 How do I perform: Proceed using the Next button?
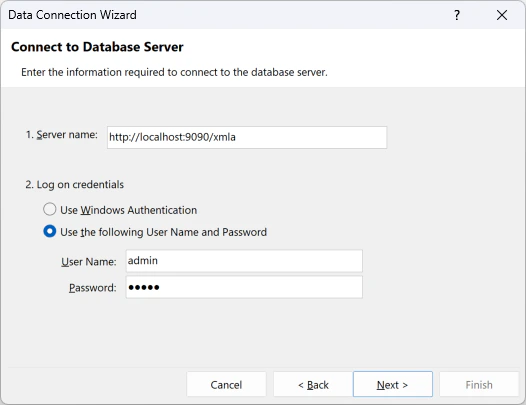(x=392, y=384)
